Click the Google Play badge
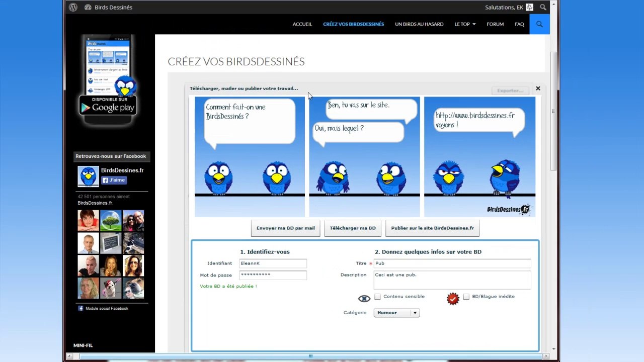This screenshot has width=644, height=362. coord(108,105)
